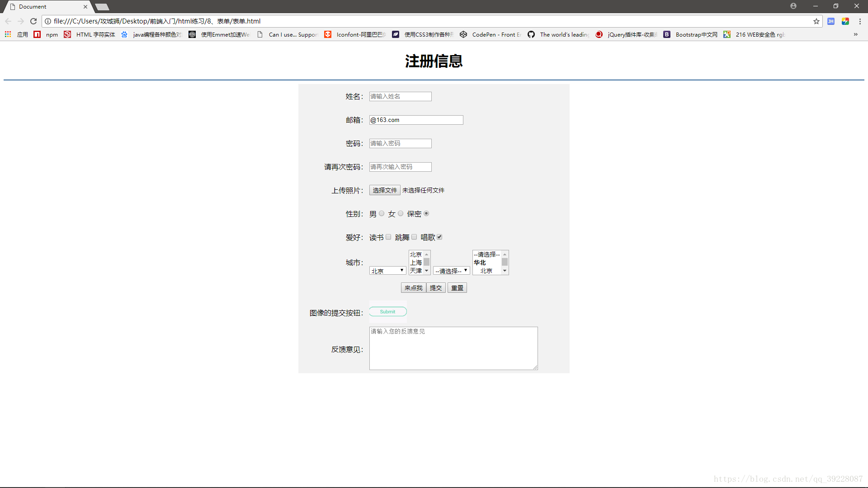Image resolution: width=868 pixels, height=488 pixels.
Task: Open the 使用Emmet加速 bookmark
Action: click(219, 34)
